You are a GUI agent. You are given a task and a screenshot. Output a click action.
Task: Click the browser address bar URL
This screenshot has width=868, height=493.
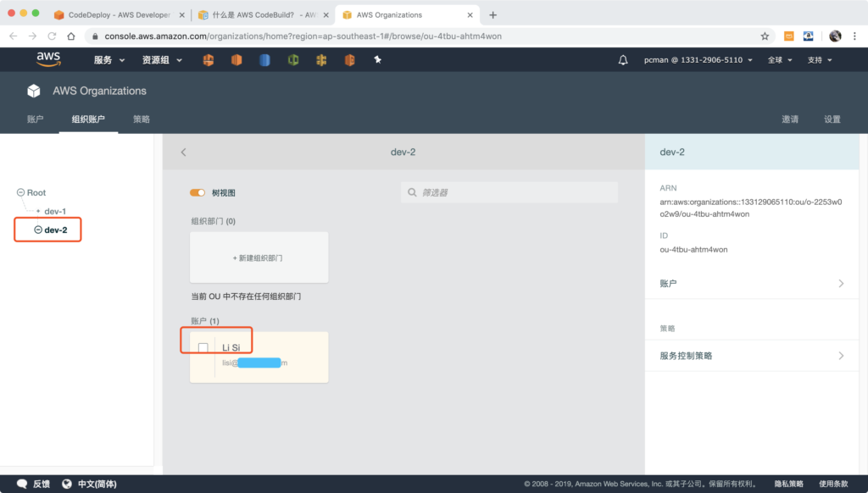click(303, 36)
